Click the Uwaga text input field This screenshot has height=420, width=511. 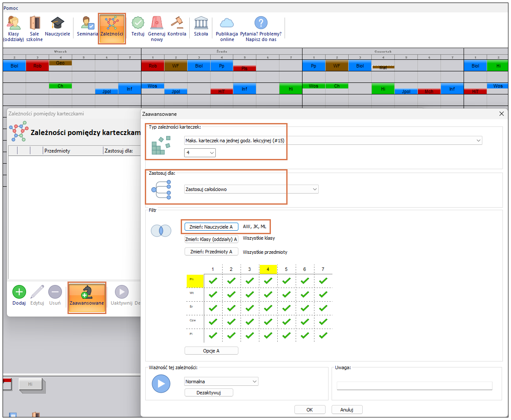pyautogui.click(x=414, y=386)
